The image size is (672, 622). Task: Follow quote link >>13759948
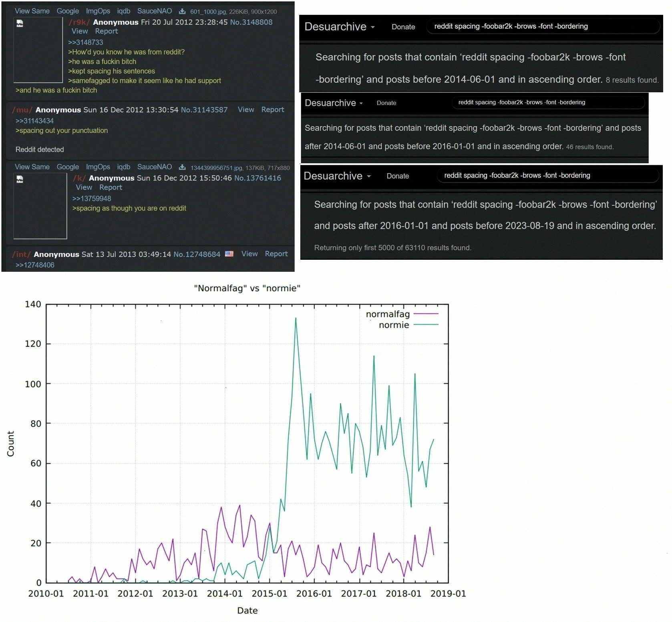coord(92,198)
